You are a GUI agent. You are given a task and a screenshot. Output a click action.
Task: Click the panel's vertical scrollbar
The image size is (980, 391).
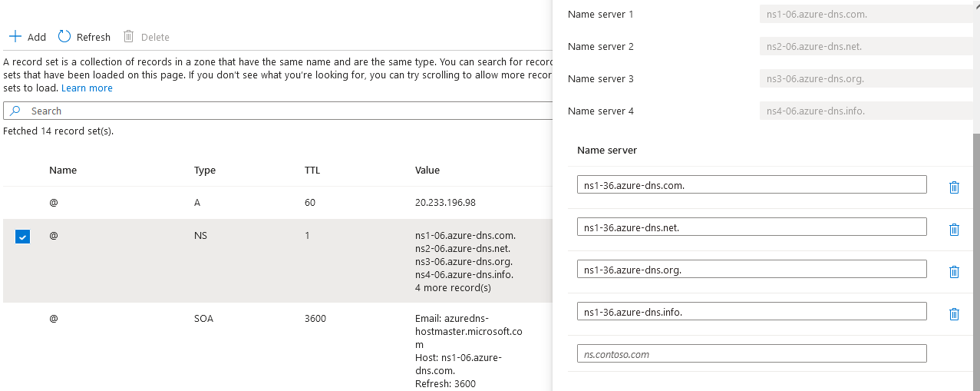(976, 261)
